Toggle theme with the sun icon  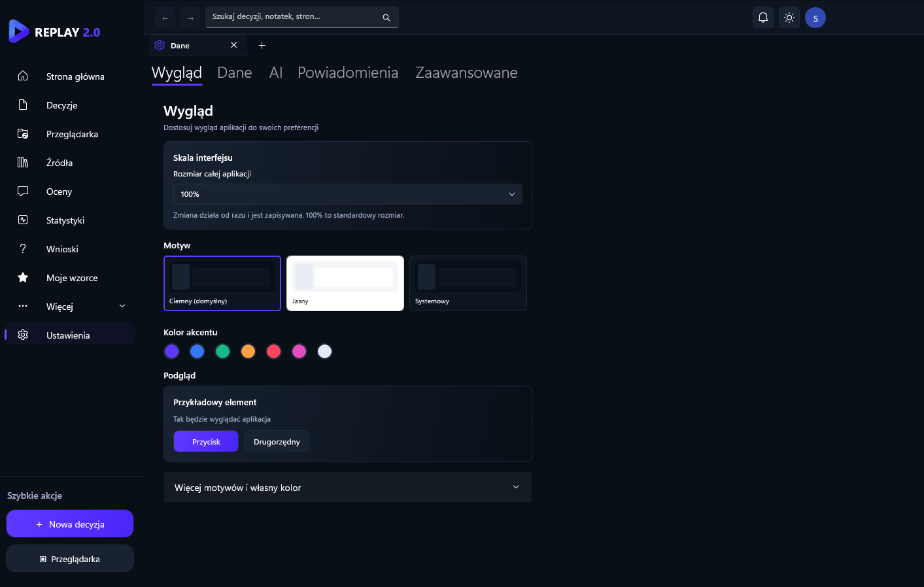point(789,18)
